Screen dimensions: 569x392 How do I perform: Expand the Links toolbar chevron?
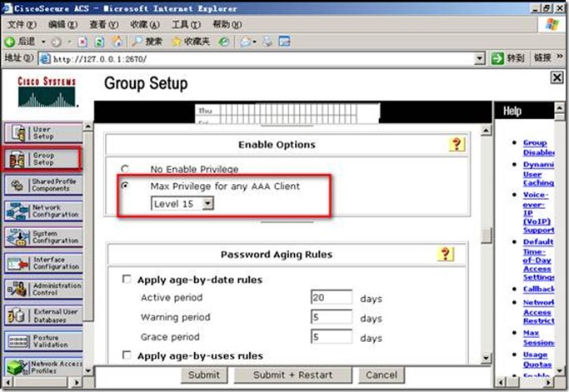coord(560,57)
